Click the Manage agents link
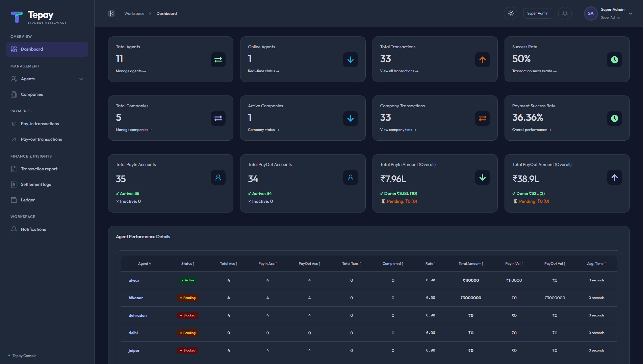This screenshot has width=643, height=364. 131,71
